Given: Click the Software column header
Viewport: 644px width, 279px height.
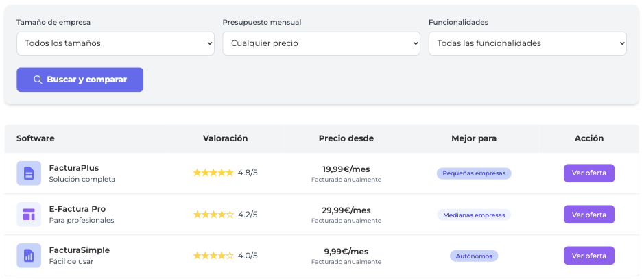Looking at the screenshot, I should pyautogui.click(x=36, y=138).
